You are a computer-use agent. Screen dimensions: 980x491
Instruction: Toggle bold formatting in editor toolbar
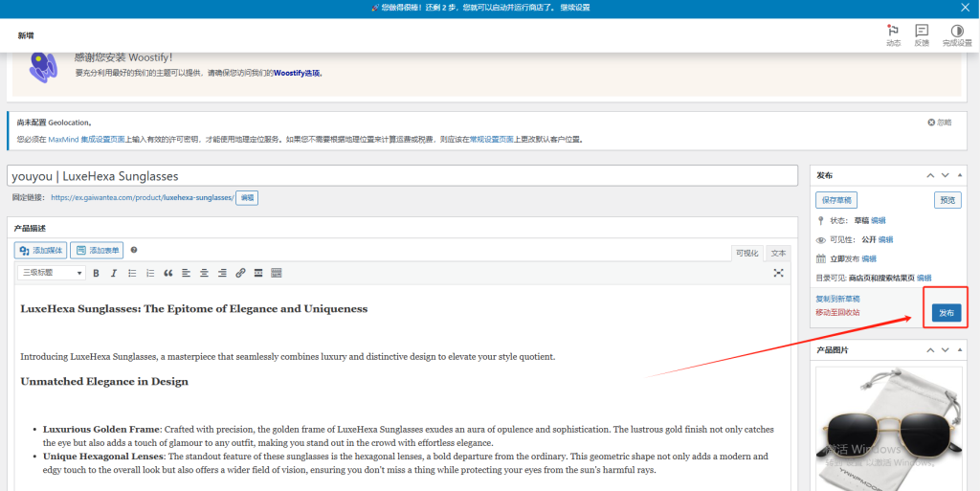(96, 273)
